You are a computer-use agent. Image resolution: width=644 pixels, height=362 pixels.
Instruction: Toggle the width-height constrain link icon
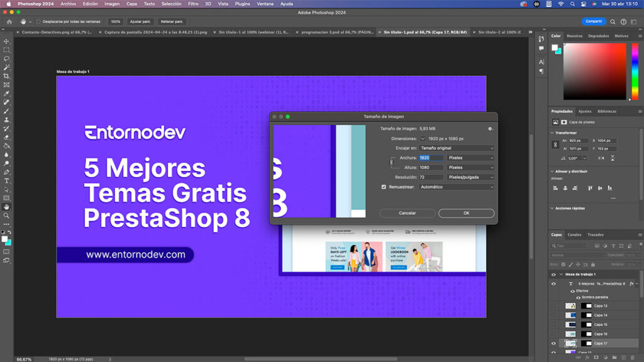tap(391, 163)
